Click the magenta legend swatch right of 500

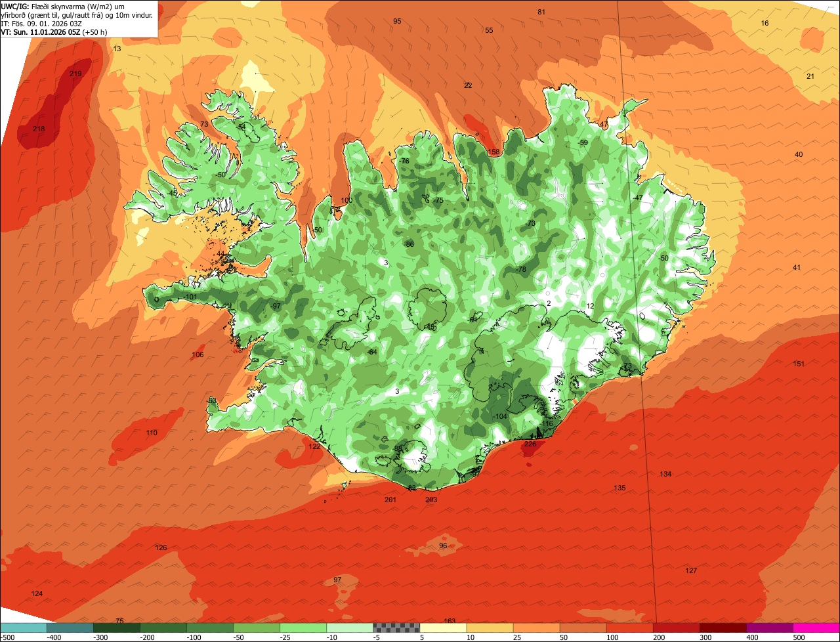816,628
